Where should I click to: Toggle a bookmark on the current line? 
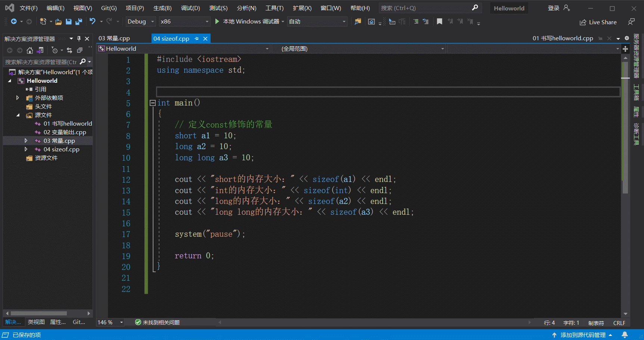point(439,22)
